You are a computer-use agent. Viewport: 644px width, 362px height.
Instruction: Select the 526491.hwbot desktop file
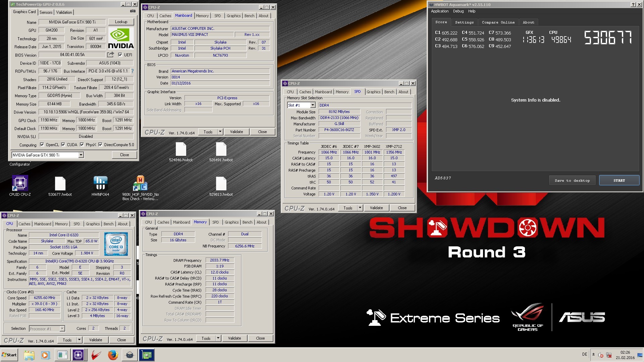coord(221,152)
